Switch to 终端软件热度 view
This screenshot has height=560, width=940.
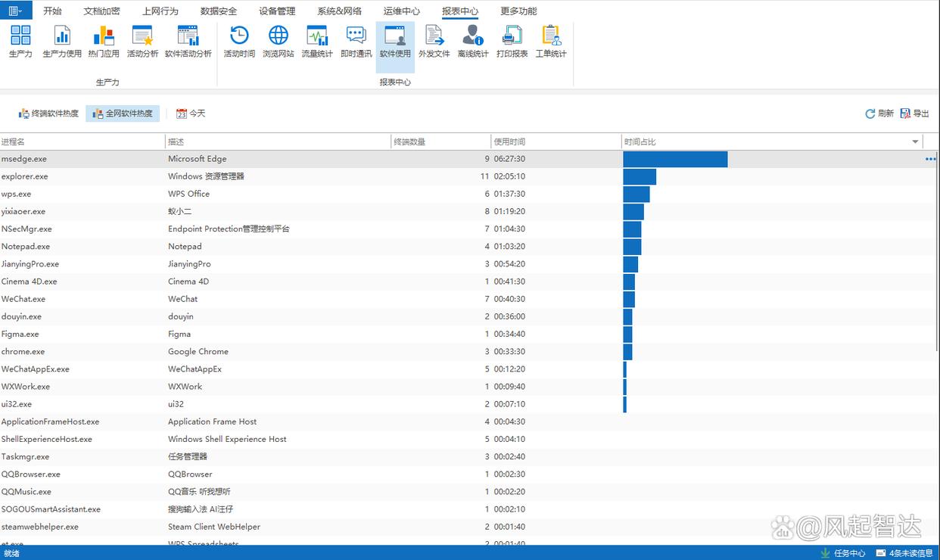[x=48, y=114]
